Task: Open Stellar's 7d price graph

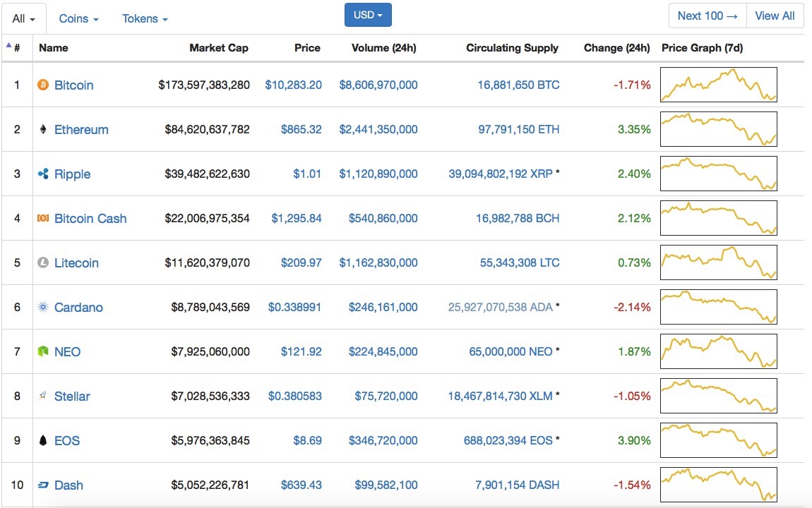Action: [719, 396]
